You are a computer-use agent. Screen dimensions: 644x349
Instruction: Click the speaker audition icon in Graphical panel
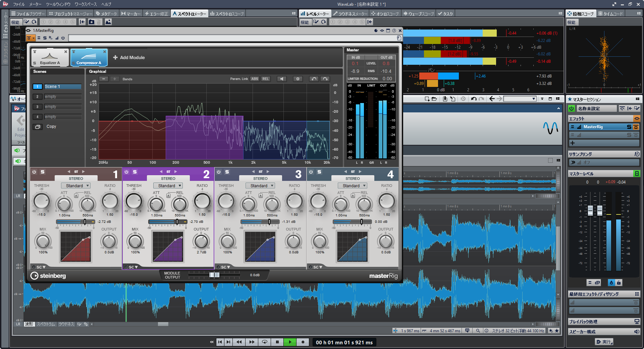(x=282, y=79)
